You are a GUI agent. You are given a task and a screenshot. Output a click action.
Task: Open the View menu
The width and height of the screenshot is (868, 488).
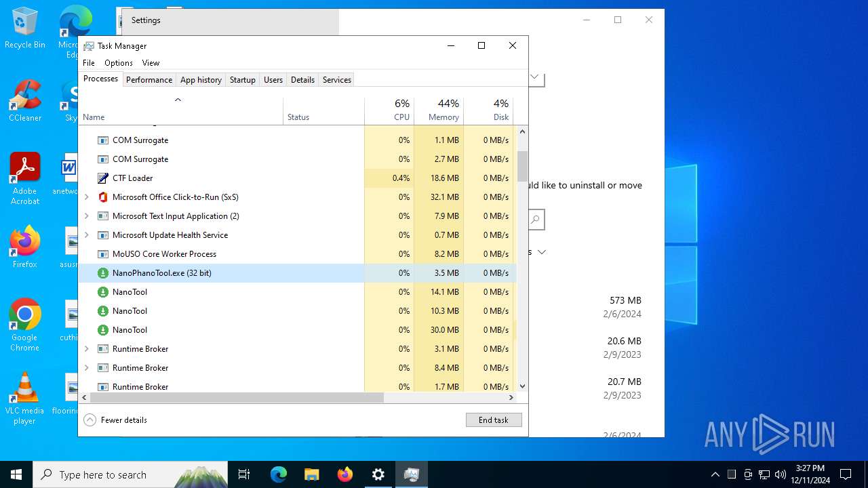click(151, 63)
